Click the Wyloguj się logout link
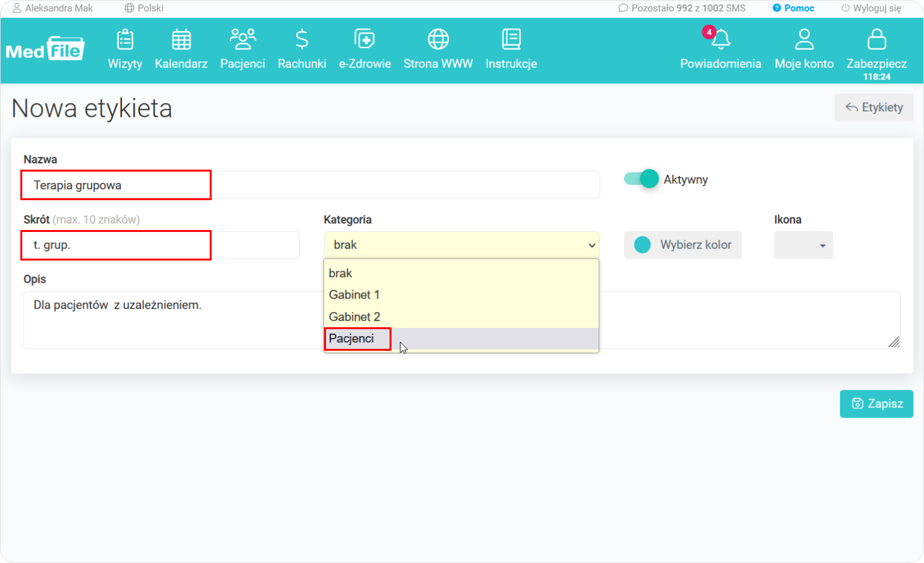924x563 pixels. [871, 8]
